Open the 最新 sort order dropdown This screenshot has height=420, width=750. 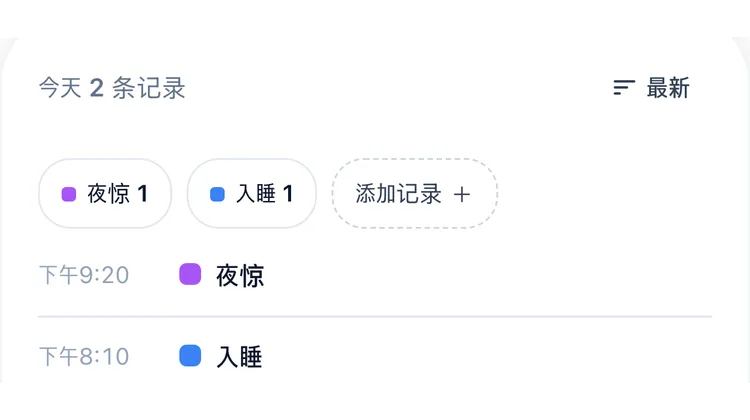[651, 88]
